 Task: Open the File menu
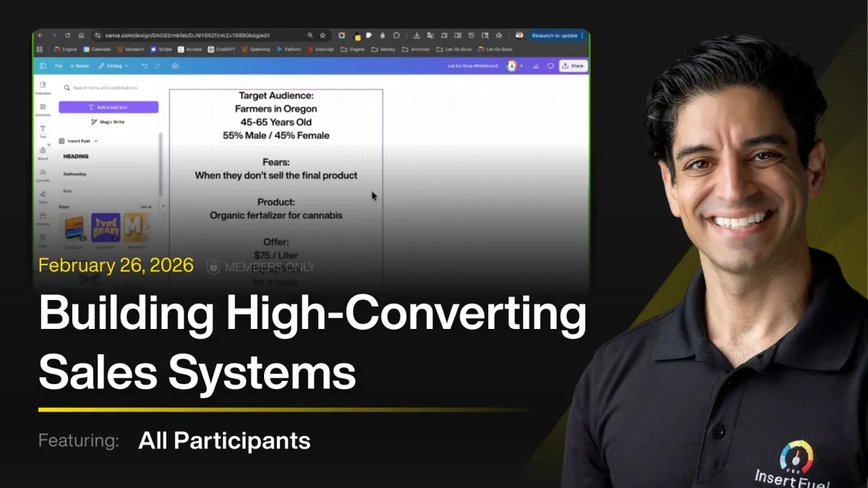[59, 66]
